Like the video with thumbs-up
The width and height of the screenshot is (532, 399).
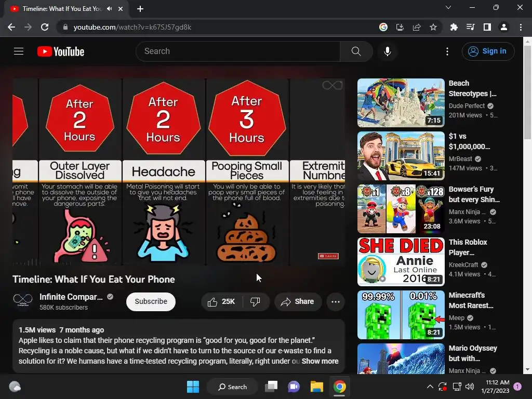click(x=221, y=302)
